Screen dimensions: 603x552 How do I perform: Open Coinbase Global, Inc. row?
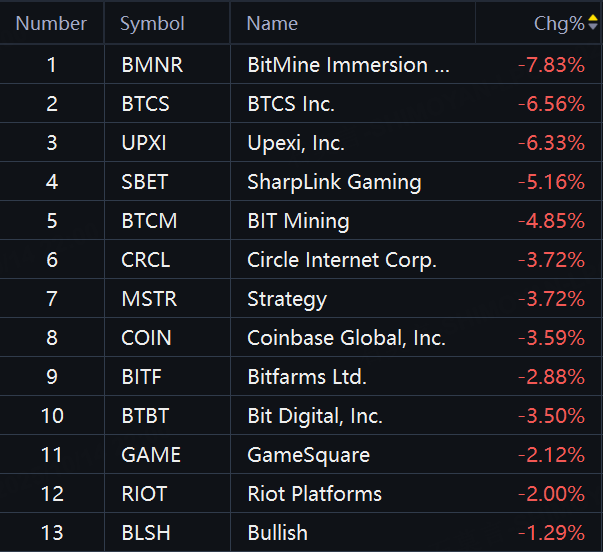[x=301, y=338]
